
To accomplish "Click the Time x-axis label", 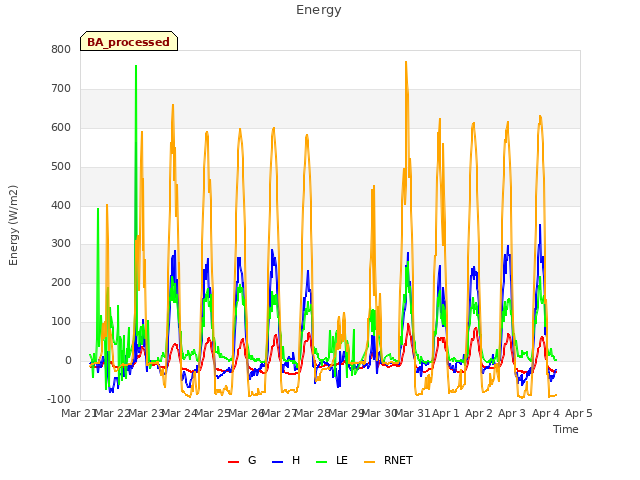I will (566, 429).
